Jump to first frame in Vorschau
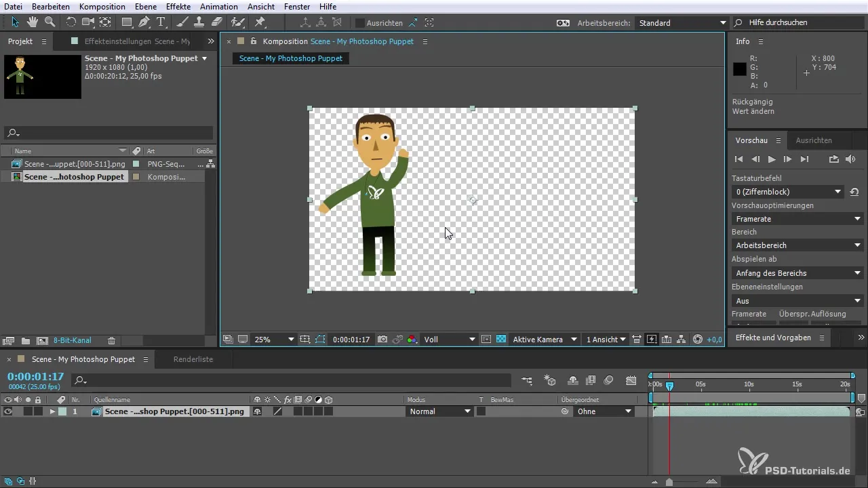This screenshot has width=868, height=488. point(739,159)
